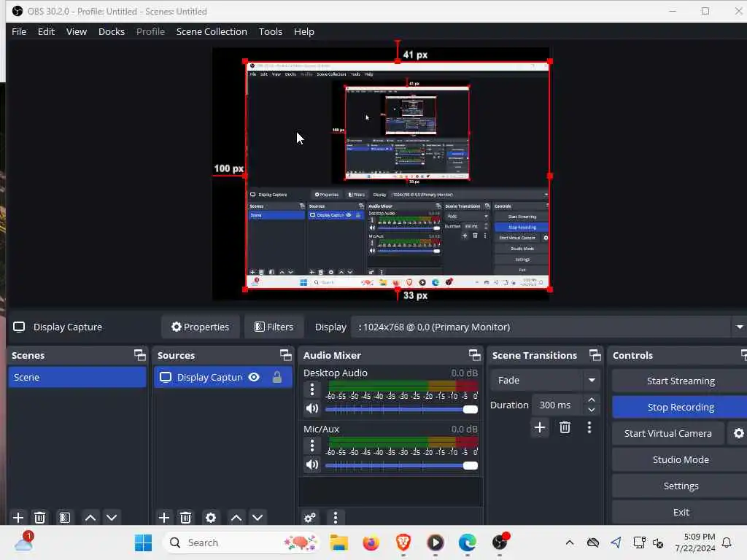Screen dimensions: 747x560
Task: Open File Explorer from taskbar
Action: coord(339,542)
